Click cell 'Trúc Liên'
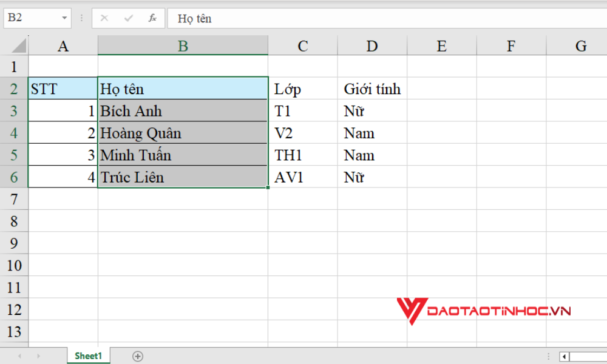 coord(183,177)
